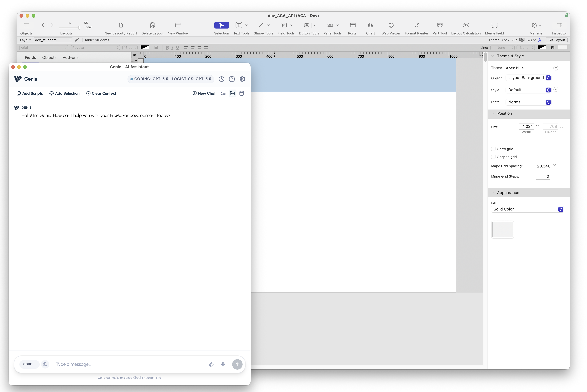The image size is (587, 392).
Task: Edit layout with pencil icon
Action: click(x=77, y=40)
